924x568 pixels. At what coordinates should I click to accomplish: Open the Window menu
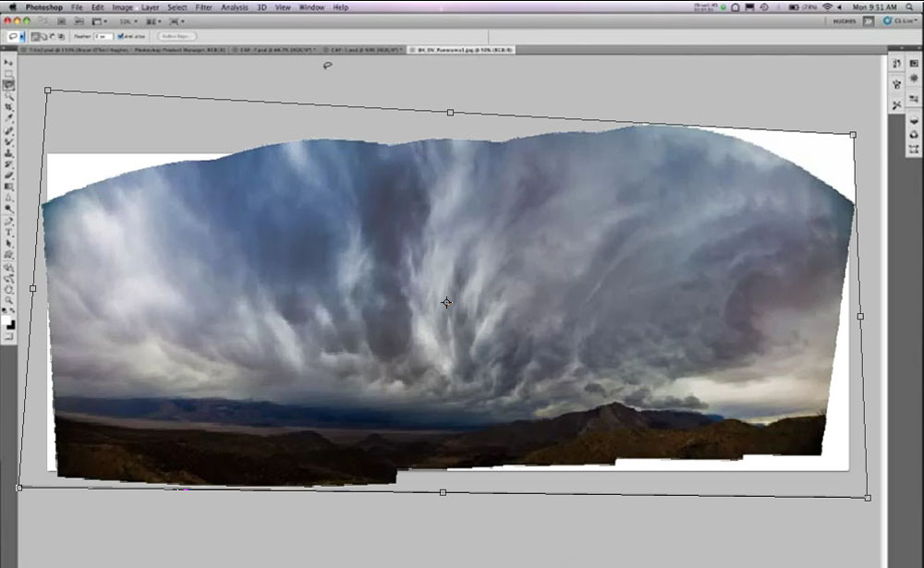(x=311, y=7)
